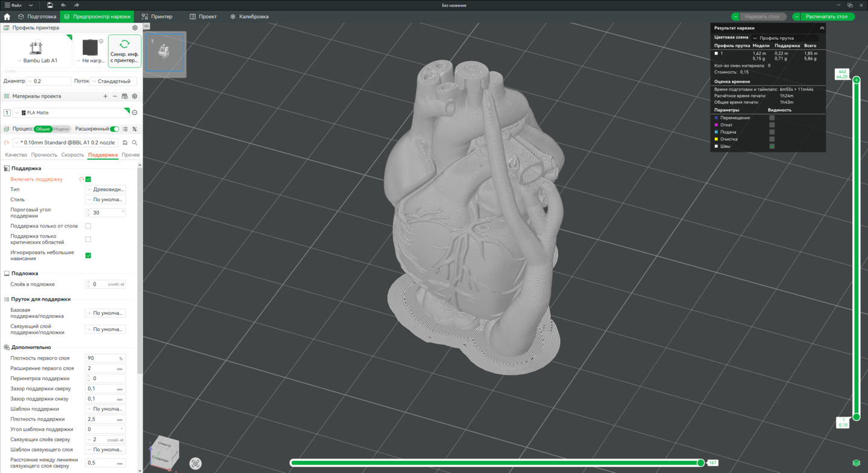Open printer profile settings gear

(x=135, y=28)
